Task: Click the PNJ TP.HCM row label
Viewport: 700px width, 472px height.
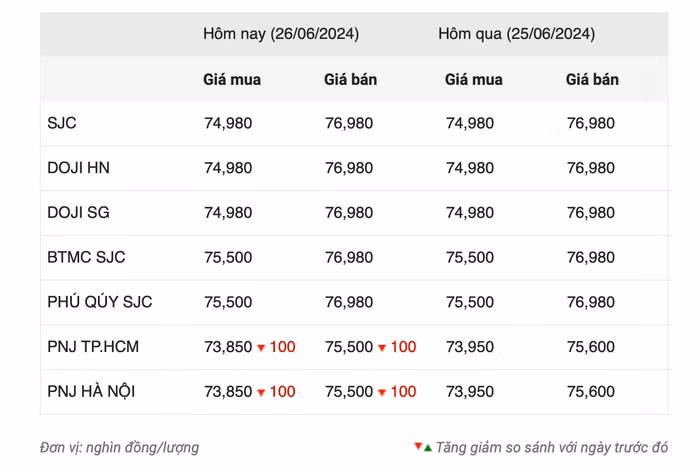Action: [x=93, y=347]
